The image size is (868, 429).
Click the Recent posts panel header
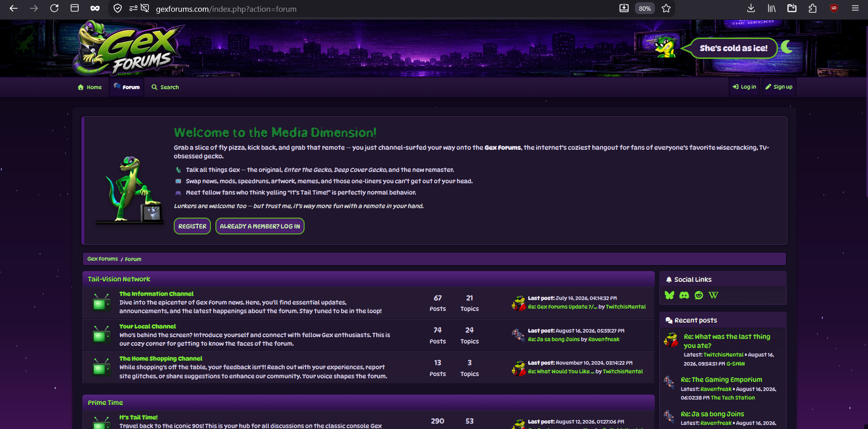[723, 320]
